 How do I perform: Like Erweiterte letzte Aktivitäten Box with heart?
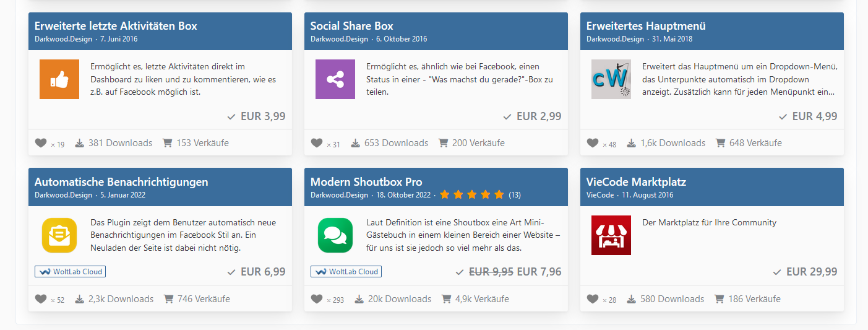pyautogui.click(x=41, y=143)
